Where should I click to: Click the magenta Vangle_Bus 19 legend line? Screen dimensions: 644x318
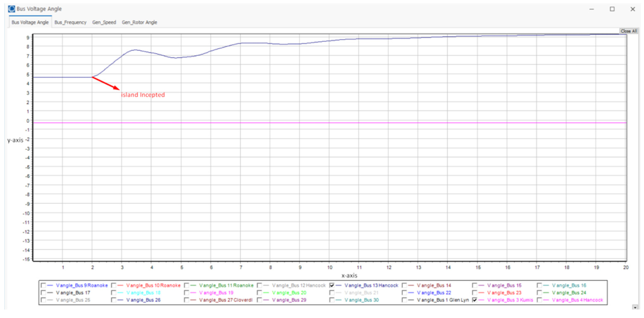tap(193, 292)
